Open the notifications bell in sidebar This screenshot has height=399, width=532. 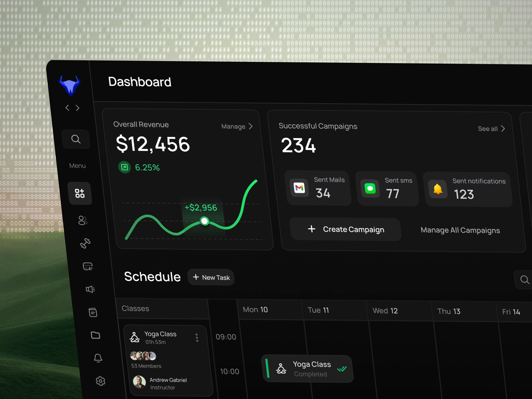coord(98,358)
